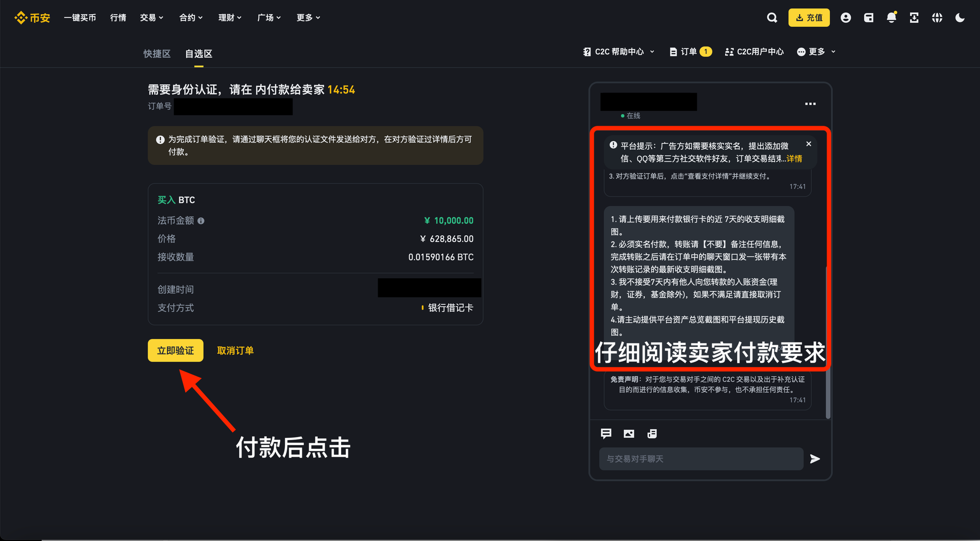Select the image upload icon in chat
The height and width of the screenshot is (541, 980).
[x=629, y=434]
